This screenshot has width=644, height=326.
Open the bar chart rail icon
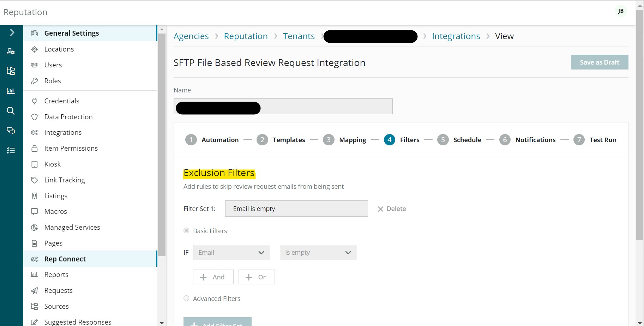pyautogui.click(x=11, y=91)
